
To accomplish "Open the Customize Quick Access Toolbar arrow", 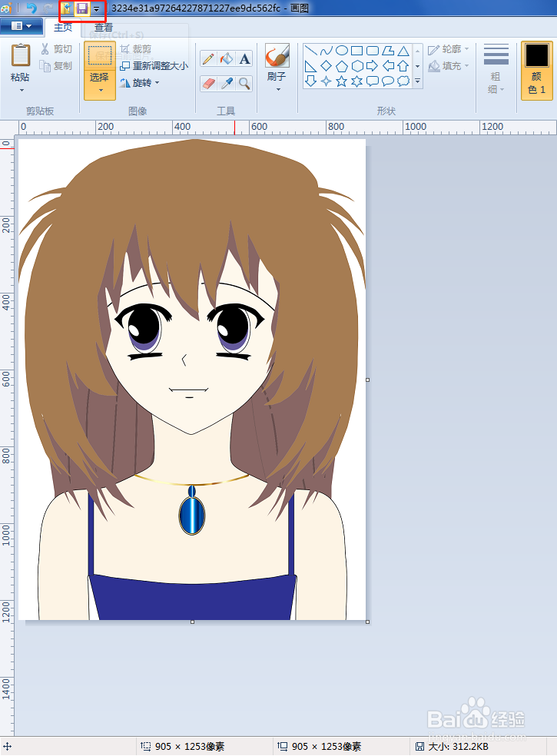I will click(96, 8).
